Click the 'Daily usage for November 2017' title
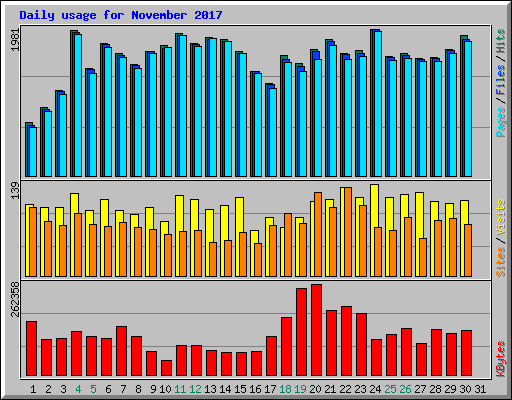 pos(121,15)
